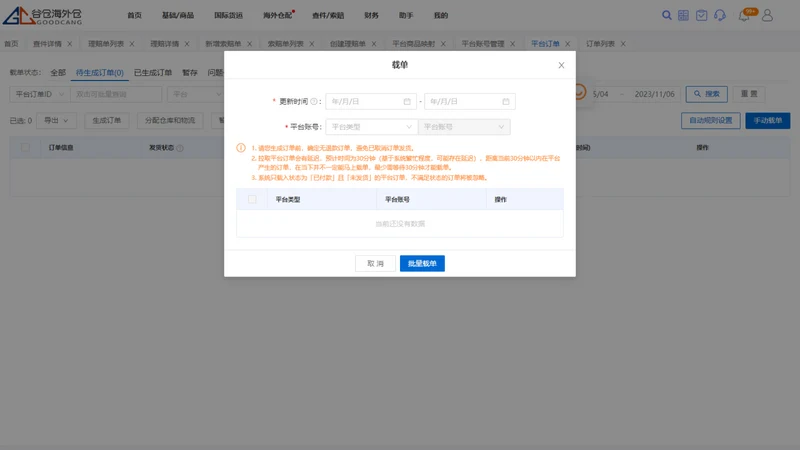This screenshot has height=450, width=800.
Task: Open 海外仓配 in the top menu
Action: [277, 15]
